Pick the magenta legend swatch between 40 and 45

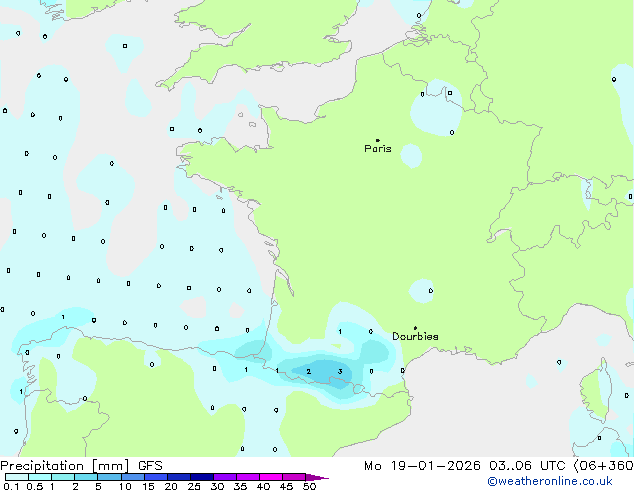tap(271, 477)
